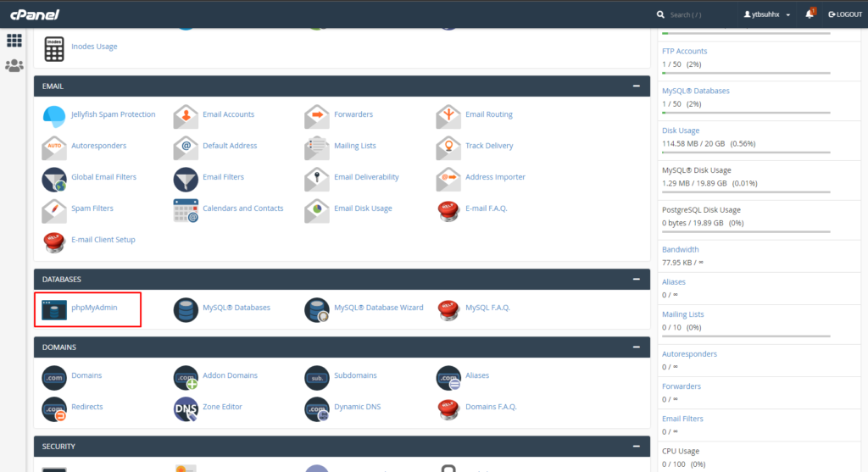Open the apps grid icon in sidebar
The height and width of the screenshot is (472, 868).
pos(14,40)
